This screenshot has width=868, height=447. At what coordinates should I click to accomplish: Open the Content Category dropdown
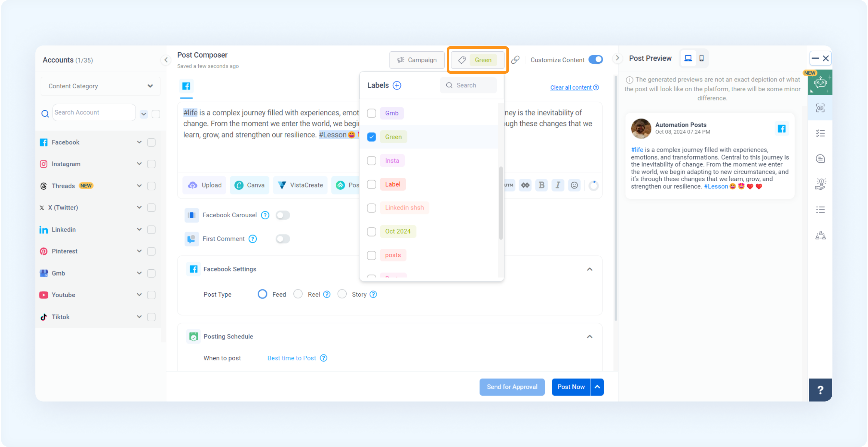click(100, 86)
